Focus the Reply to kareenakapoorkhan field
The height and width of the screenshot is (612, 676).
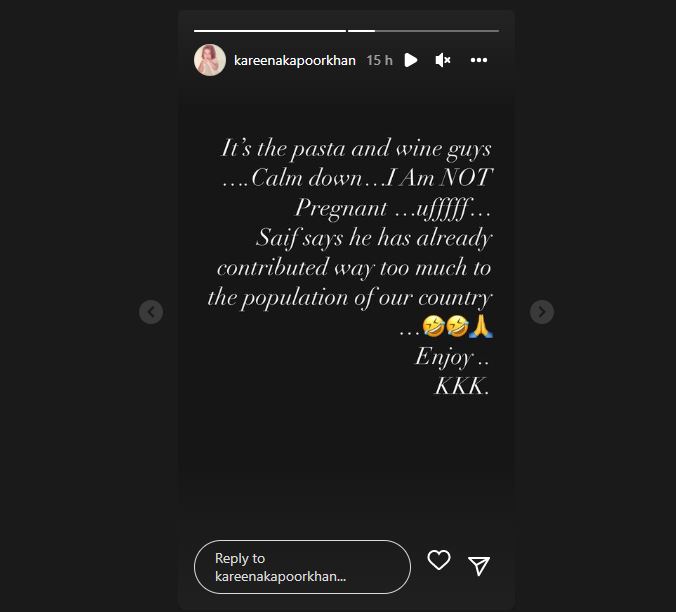coord(302,567)
